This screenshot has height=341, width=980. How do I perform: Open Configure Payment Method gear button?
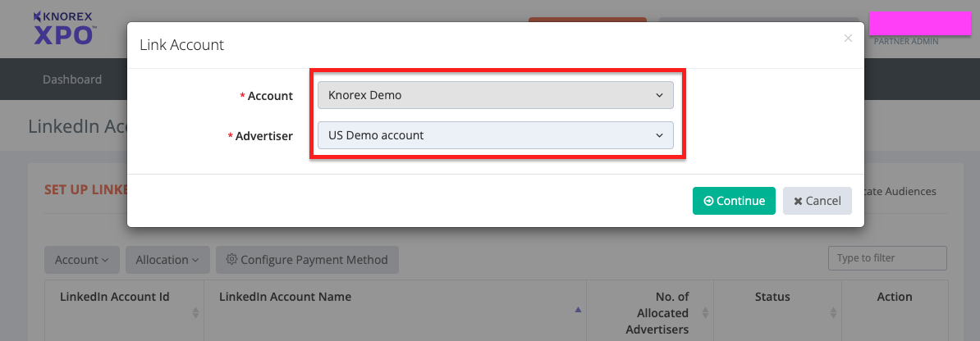click(x=307, y=260)
